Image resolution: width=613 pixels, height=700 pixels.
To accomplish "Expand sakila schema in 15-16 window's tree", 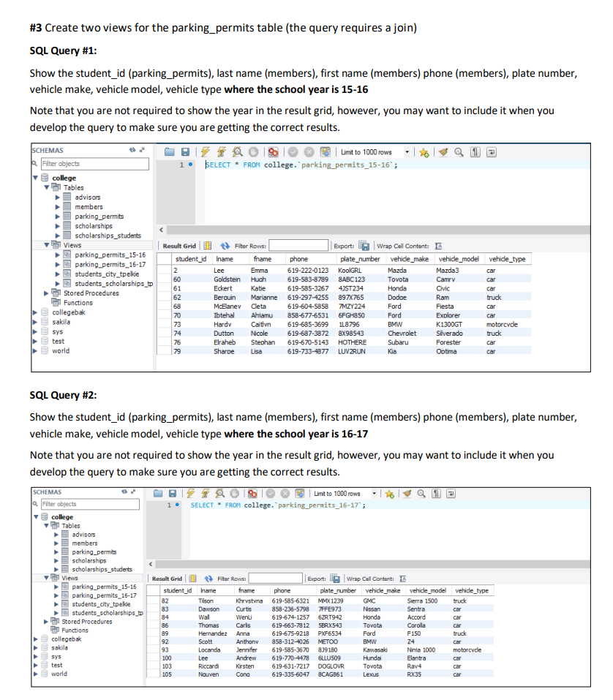I will click(35, 322).
